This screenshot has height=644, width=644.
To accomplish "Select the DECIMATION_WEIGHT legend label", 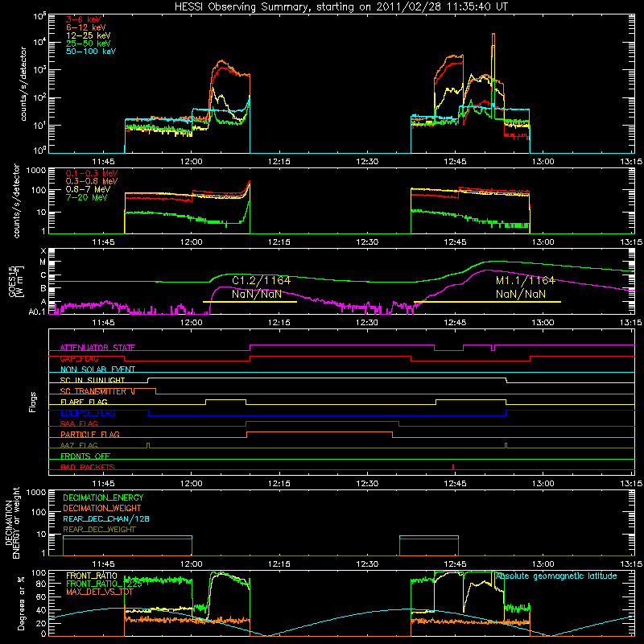I will (x=102, y=509).
